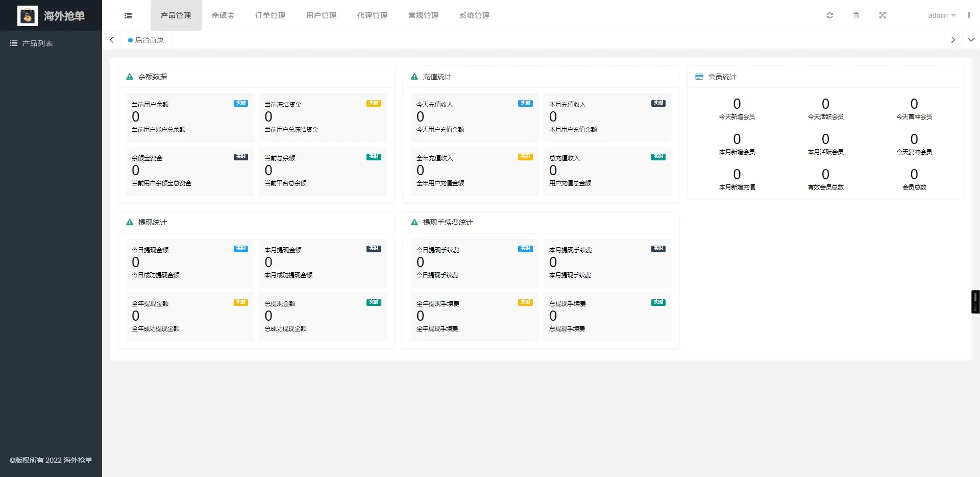The width and height of the screenshot is (980, 477).
Task: Toggle fullscreen with the expand icon
Action: [883, 15]
